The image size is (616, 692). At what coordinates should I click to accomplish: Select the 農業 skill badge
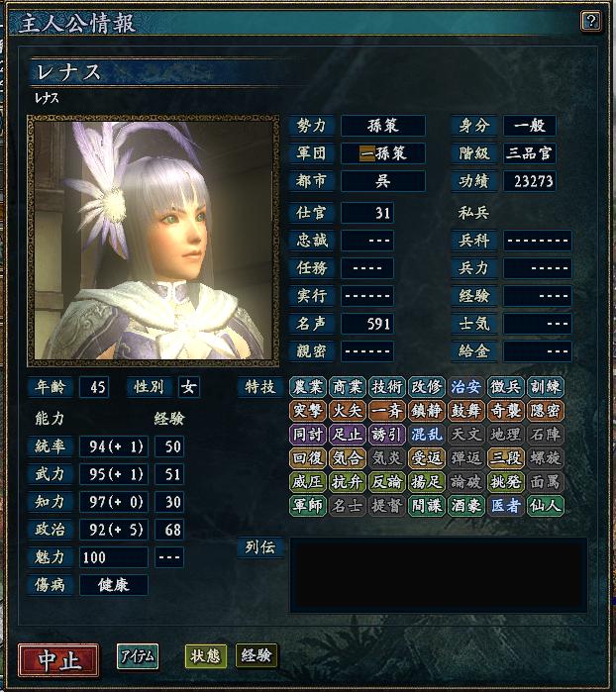coord(308,387)
